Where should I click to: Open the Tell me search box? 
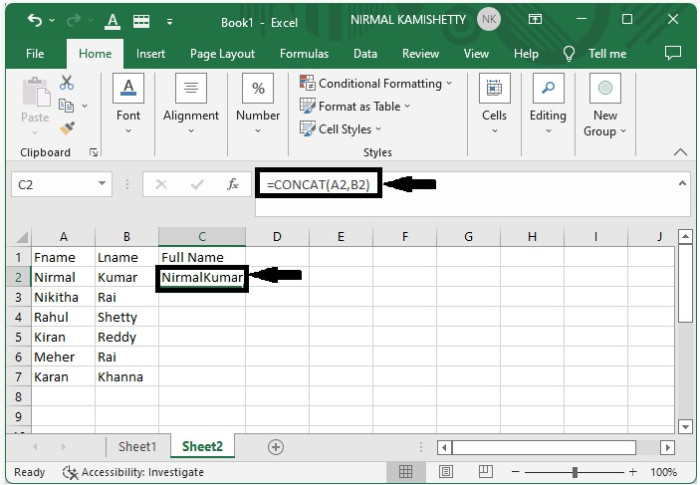coord(606,54)
